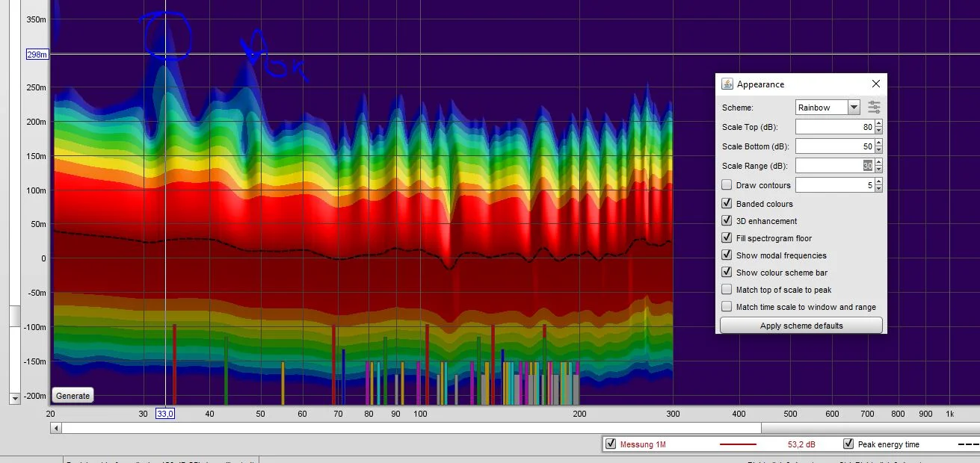Click the Messung 1M legend label
Screen dimensions: 980x463
tap(643, 444)
